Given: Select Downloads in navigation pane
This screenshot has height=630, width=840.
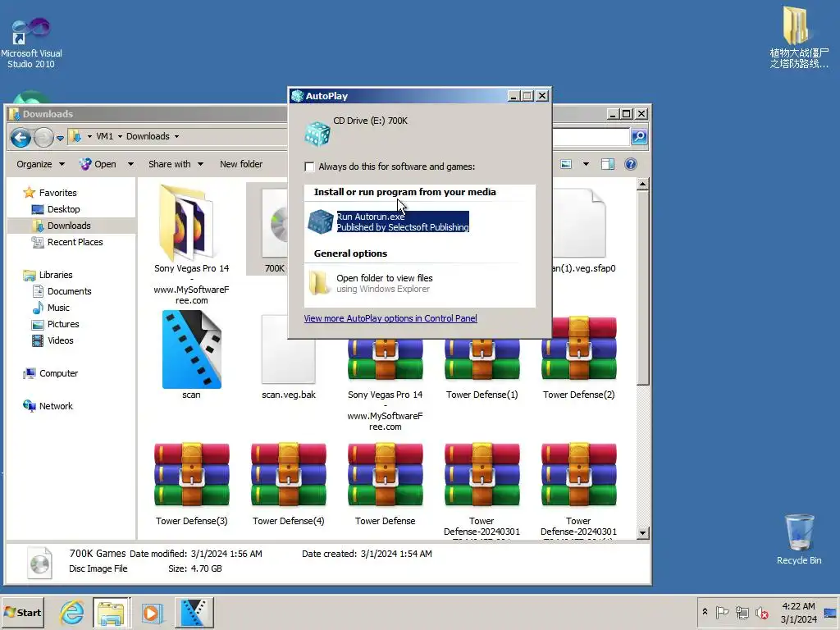Looking at the screenshot, I should click(x=61, y=226).
